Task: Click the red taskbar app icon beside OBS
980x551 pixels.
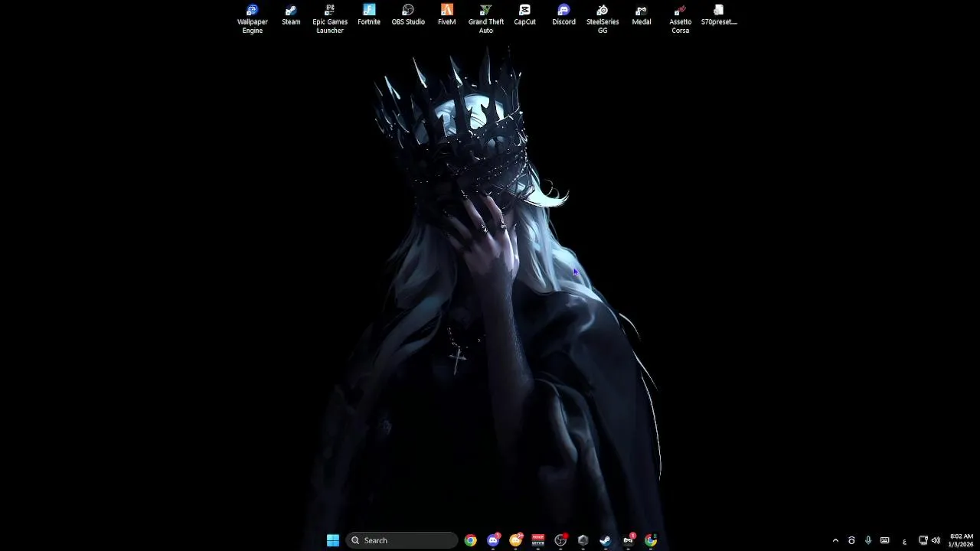Action: click(x=538, y=540)
